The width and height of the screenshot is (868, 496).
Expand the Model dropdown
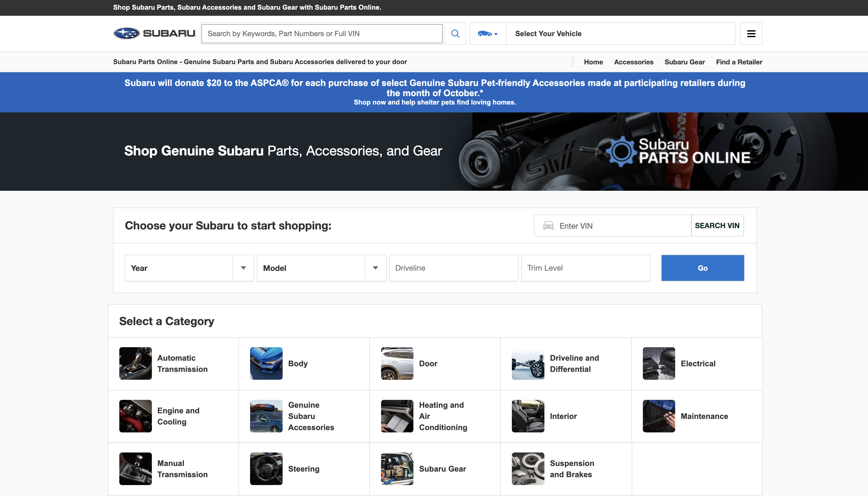322,268
